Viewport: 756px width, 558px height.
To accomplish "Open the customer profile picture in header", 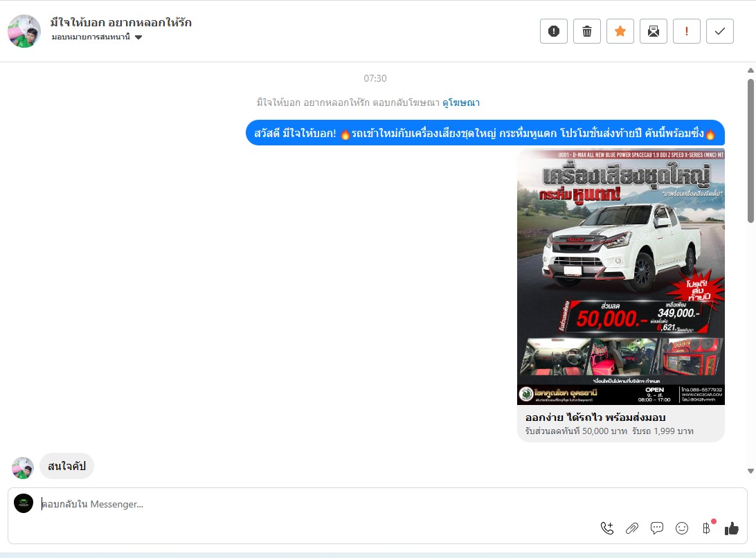I will pyautogui.click(x=24, y=31).
